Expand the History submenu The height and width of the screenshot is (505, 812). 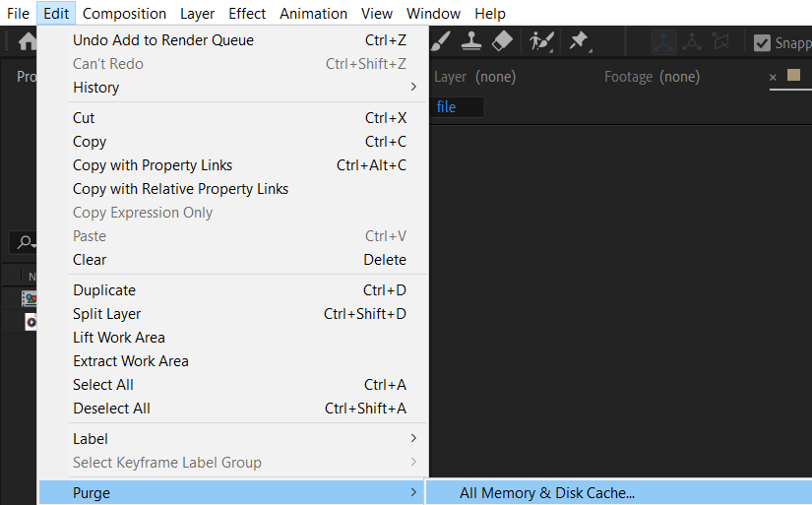[x=244, y=87]
